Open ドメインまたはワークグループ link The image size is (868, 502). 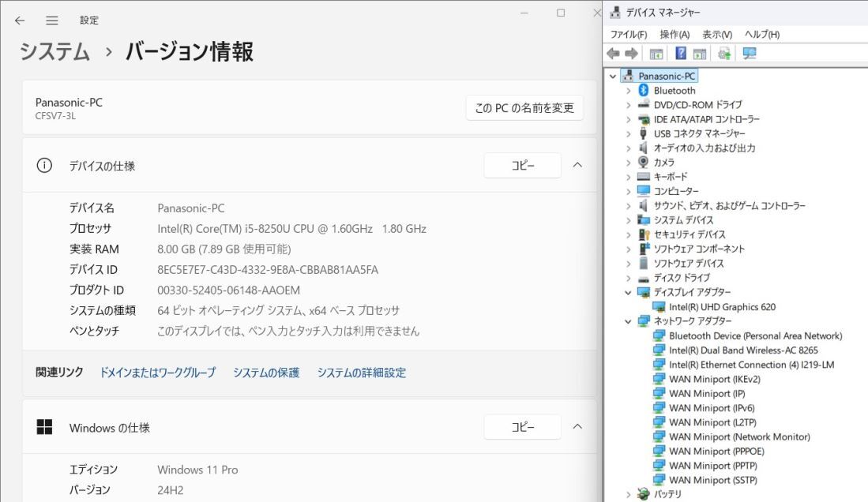click(x=158, y=373)
